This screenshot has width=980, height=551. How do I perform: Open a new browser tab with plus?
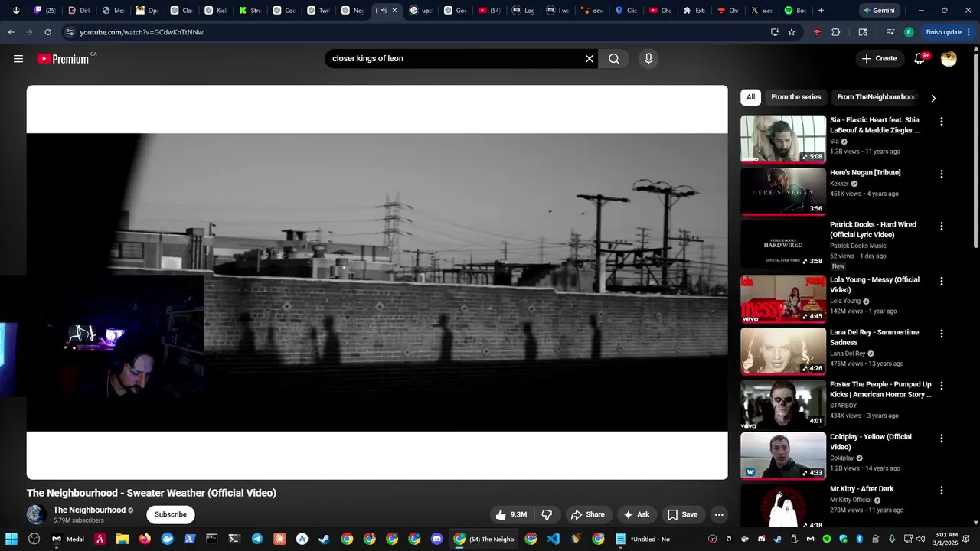pos(821,11)
